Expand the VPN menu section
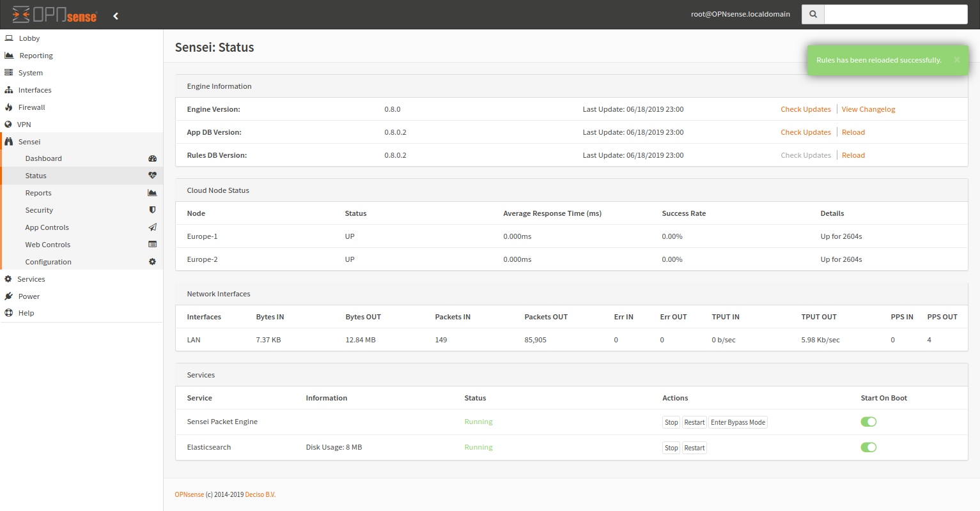 click(x=24, y=124)
